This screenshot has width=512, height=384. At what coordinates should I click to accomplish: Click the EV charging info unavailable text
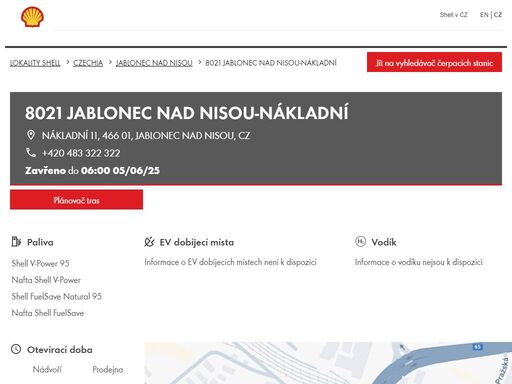[x=230, y=262]
